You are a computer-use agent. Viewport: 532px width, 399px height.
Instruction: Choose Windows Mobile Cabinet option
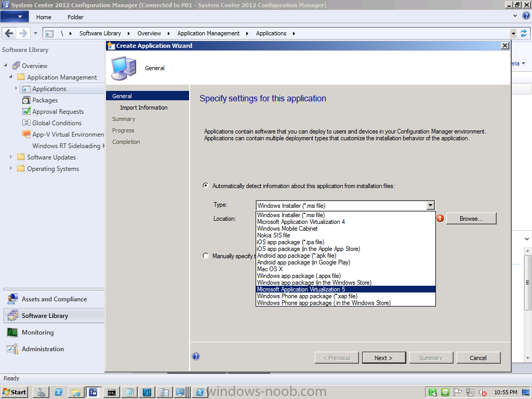click(345, 229)
